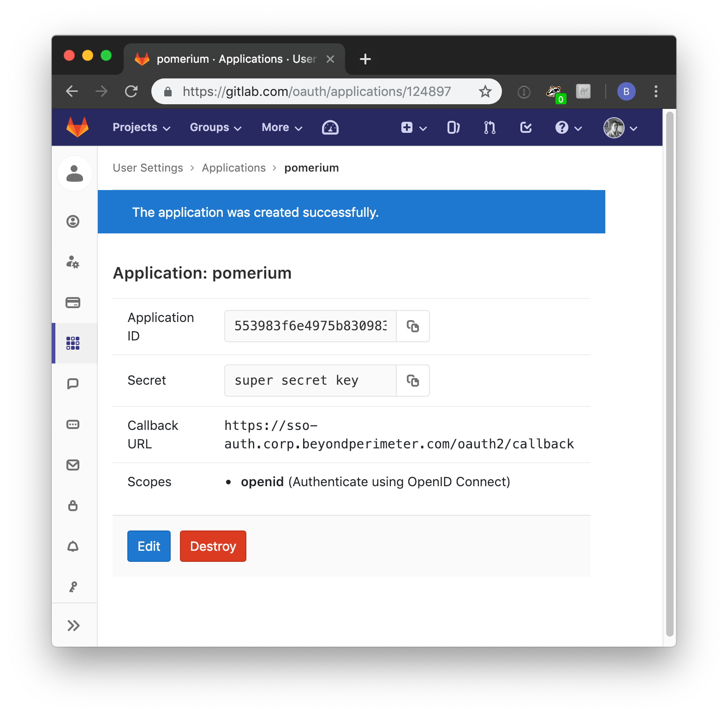Copy the Application ID to clipboard
The image size is (728, 715).
413,326
